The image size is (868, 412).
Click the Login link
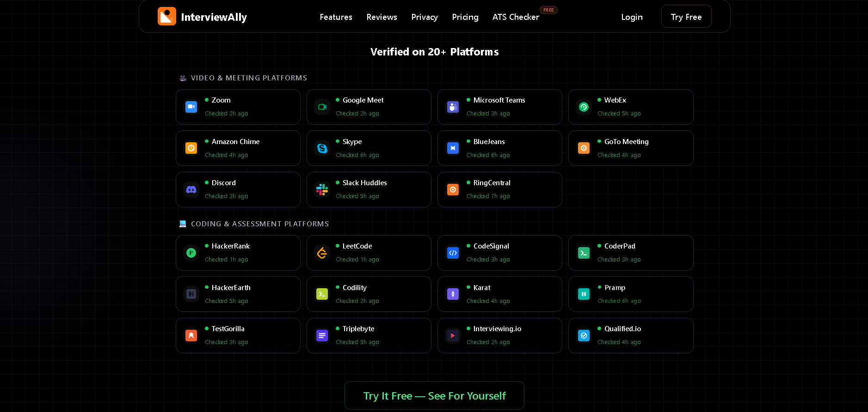[x=632, y=17]
